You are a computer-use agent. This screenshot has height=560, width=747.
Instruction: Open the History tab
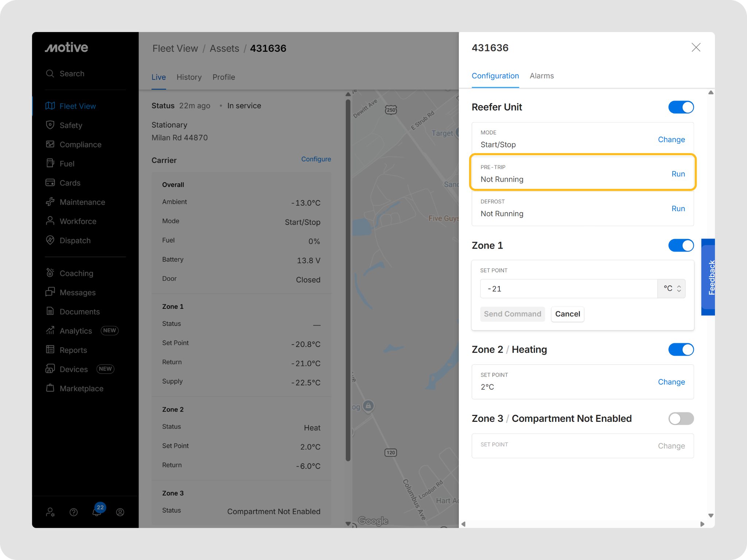coord(189,77)
